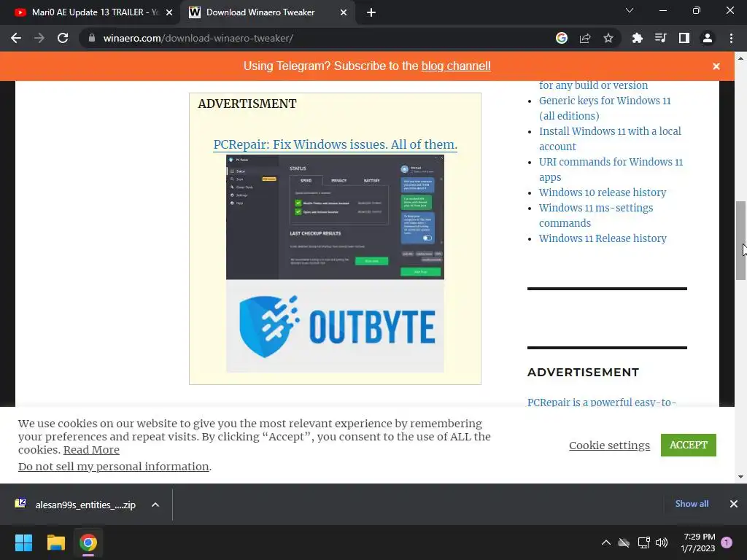Screen dimensions: 747x560
Task: Click the cloud sync tray icon
Action: 624,542
